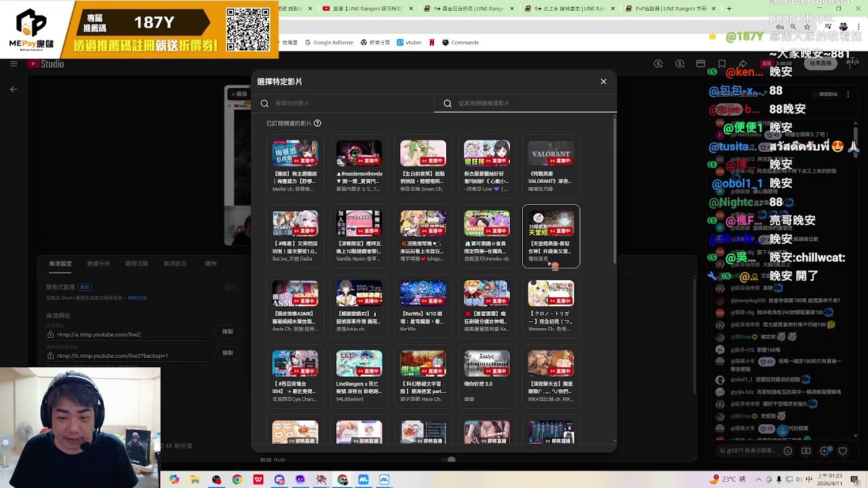This screenshot has width=868, height=488.
Task: Switch to the 串流狀況 tab
Action: pos(176,264)
